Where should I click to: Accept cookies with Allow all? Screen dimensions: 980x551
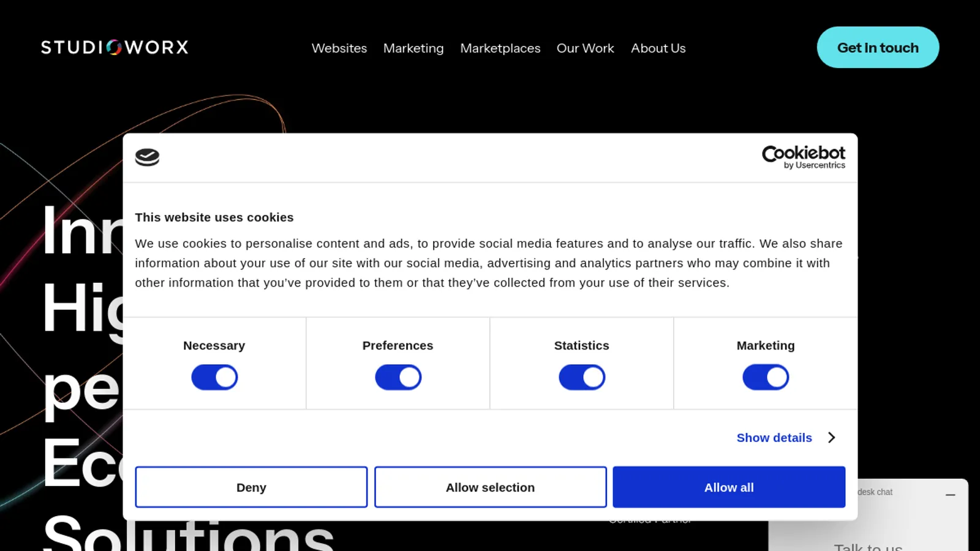729,487
